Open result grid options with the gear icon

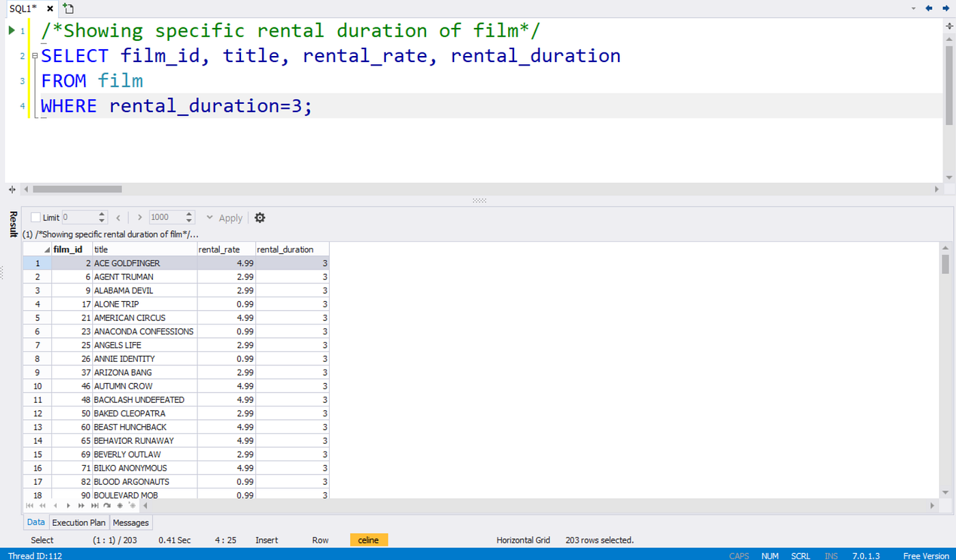point(259,217)
